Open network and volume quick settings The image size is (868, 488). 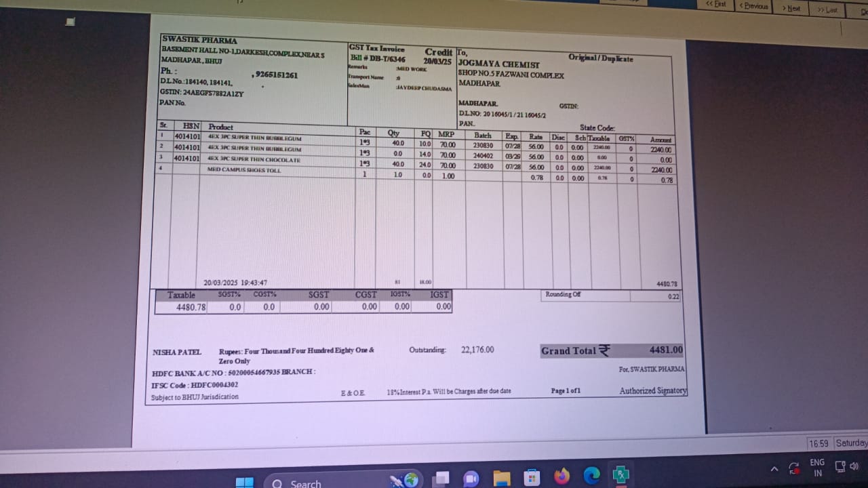coord(846,466)
